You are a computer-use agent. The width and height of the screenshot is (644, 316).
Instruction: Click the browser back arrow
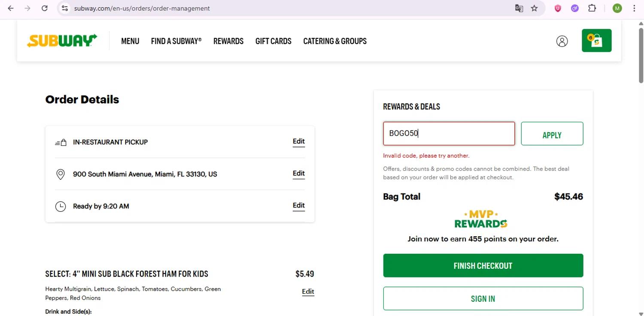pyautogui.click(x=11, y=8)
